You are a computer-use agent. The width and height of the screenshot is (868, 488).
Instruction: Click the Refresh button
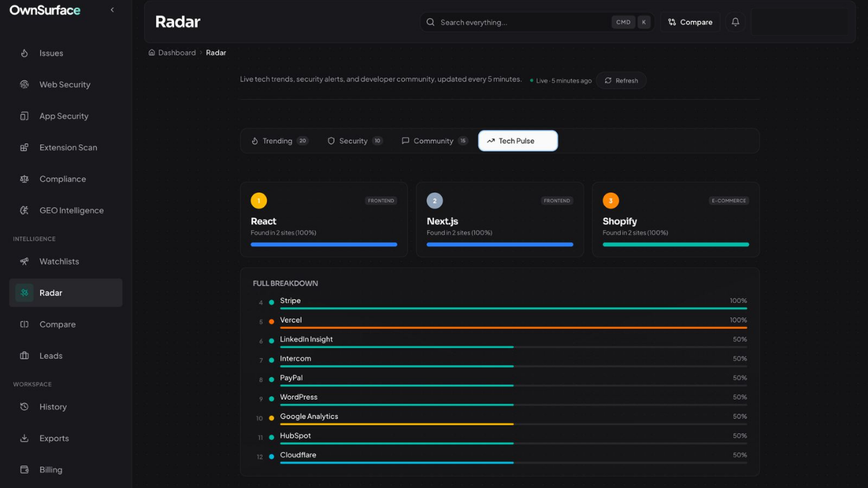(x=621, y=81)
